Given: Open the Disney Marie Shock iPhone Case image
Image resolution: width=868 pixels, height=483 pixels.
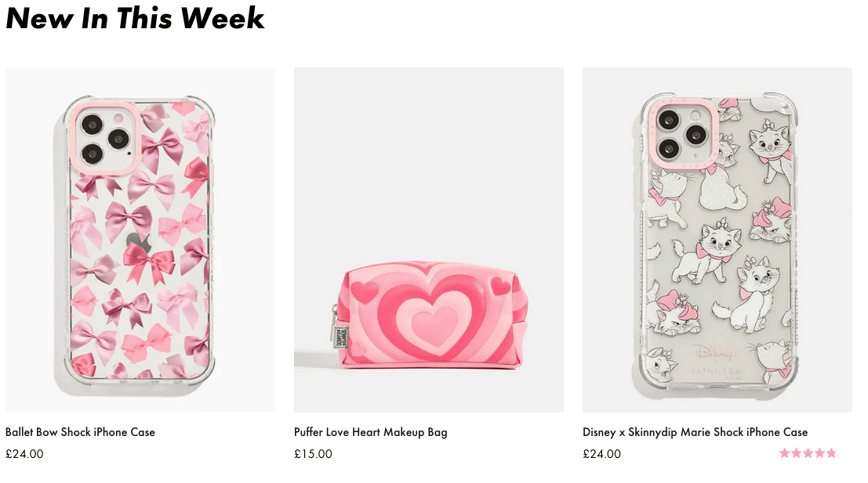Looking at the screenshot, I should coord(717,240).
